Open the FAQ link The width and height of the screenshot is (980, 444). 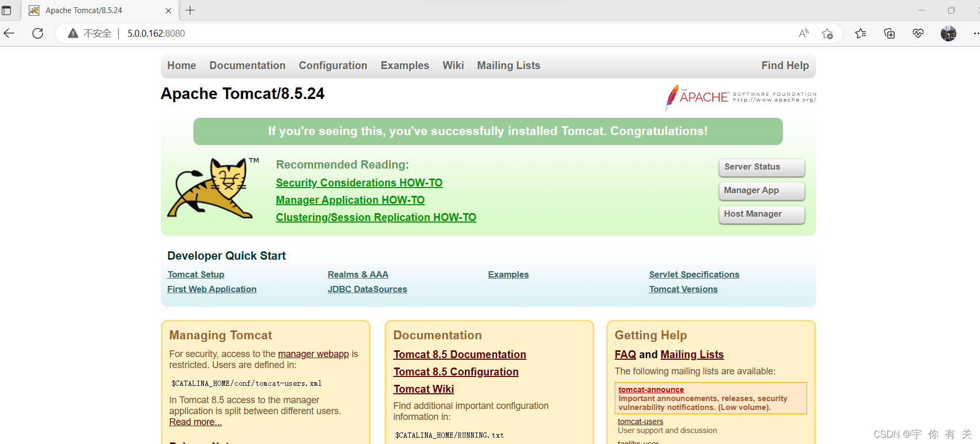coord(625,354)
